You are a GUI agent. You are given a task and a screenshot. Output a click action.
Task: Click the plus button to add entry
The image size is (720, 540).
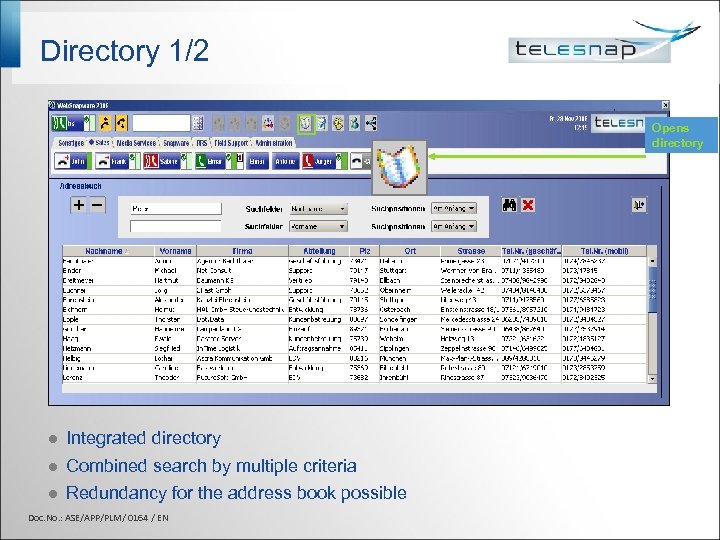point(79,205)
